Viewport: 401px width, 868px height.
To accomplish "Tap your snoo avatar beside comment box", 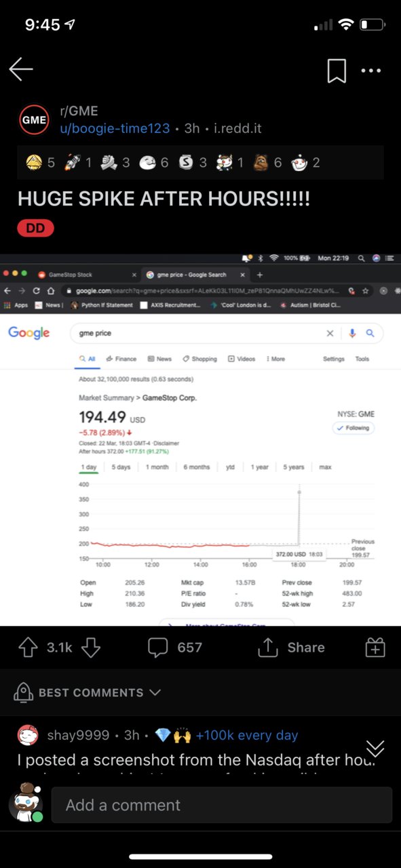I will 26,802.
